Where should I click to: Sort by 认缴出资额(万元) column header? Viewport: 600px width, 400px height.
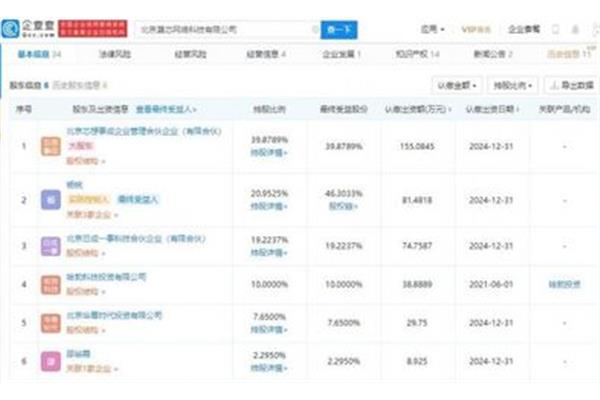[x=417, y=109]
